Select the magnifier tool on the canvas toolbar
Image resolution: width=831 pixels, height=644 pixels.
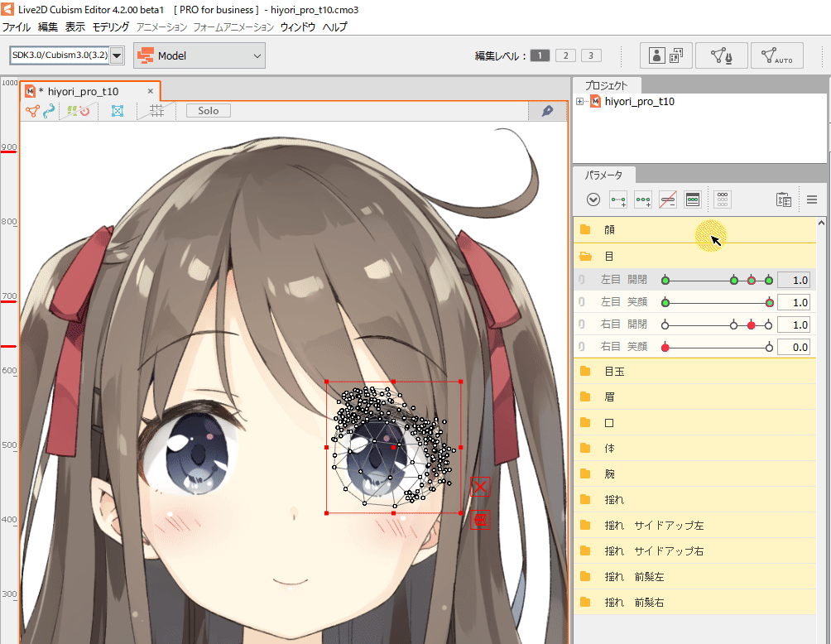tap(548, 111)
